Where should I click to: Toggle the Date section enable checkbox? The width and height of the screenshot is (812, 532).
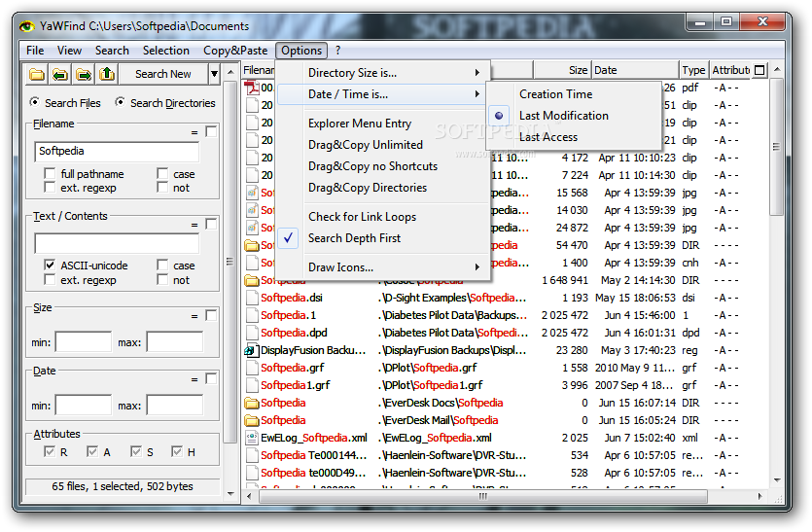211,378
